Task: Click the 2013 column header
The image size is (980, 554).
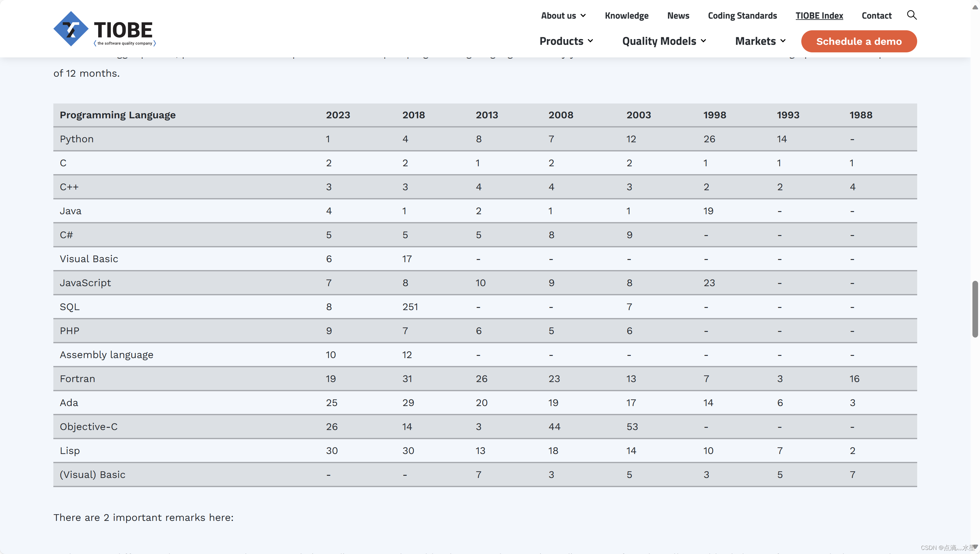Action: point(487,115)
